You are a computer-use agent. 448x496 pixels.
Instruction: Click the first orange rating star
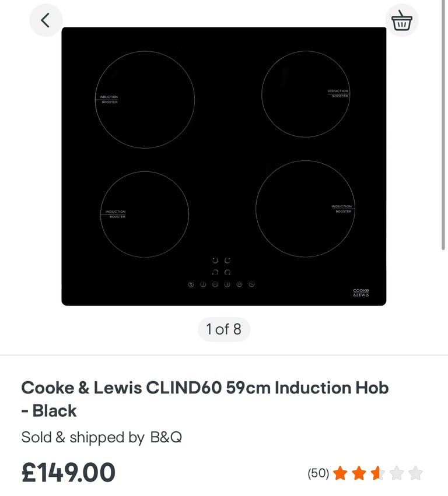coord(340,473)
